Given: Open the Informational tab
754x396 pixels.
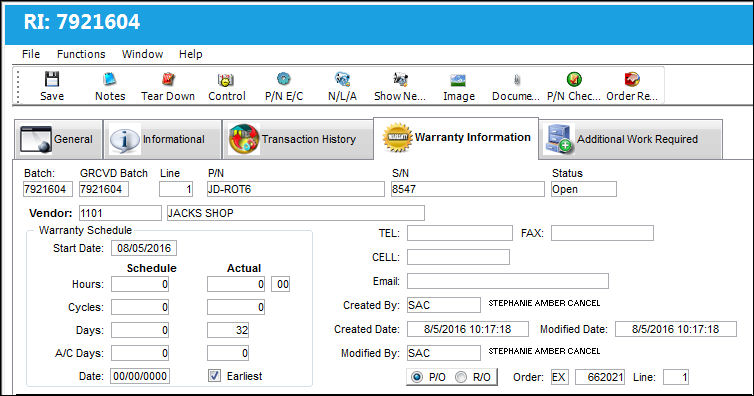Looking at the screenshot, I should (x=163, y=139).
